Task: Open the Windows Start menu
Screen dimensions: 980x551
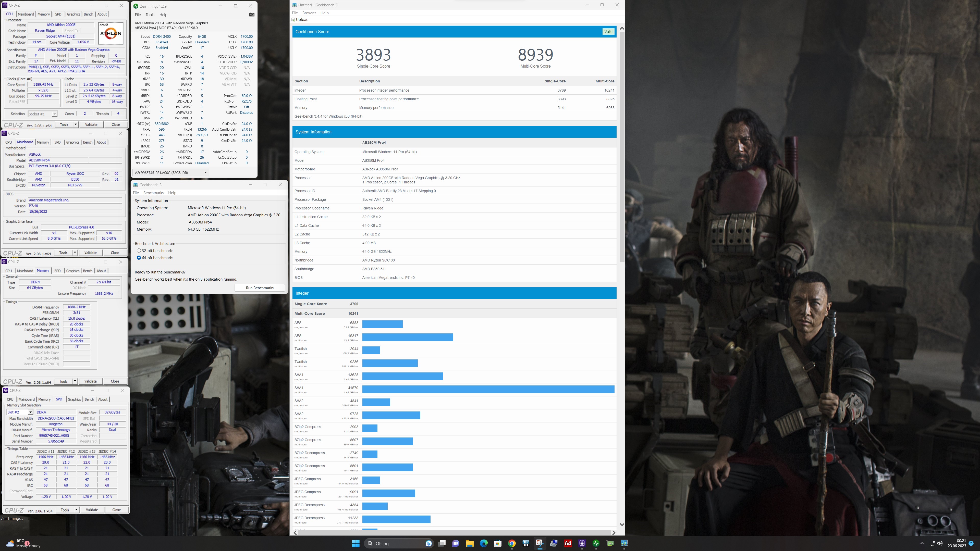Action: [x=356, y=543]
